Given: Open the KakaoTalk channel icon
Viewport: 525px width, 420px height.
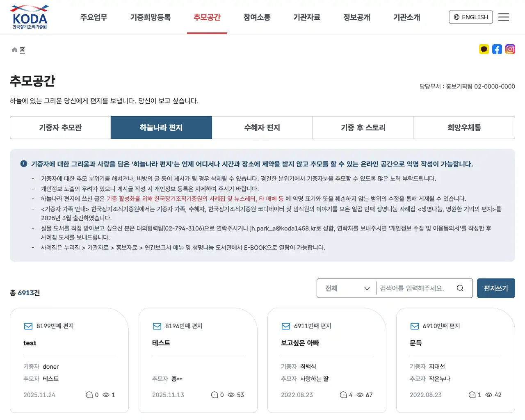Looking at the screenshot, I should (484, 49).
